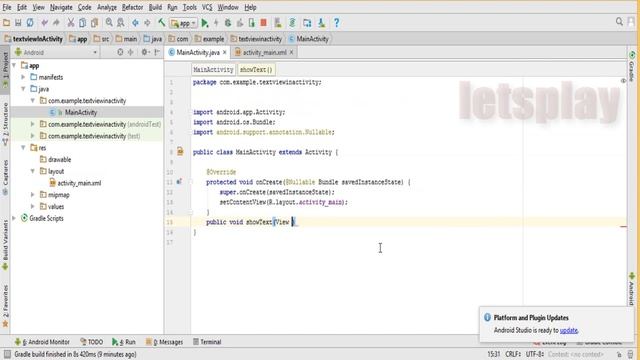This screenshot has width=640, height=360.
Task: Collapse the app module tree node
Action: click(x=14, y=65)
